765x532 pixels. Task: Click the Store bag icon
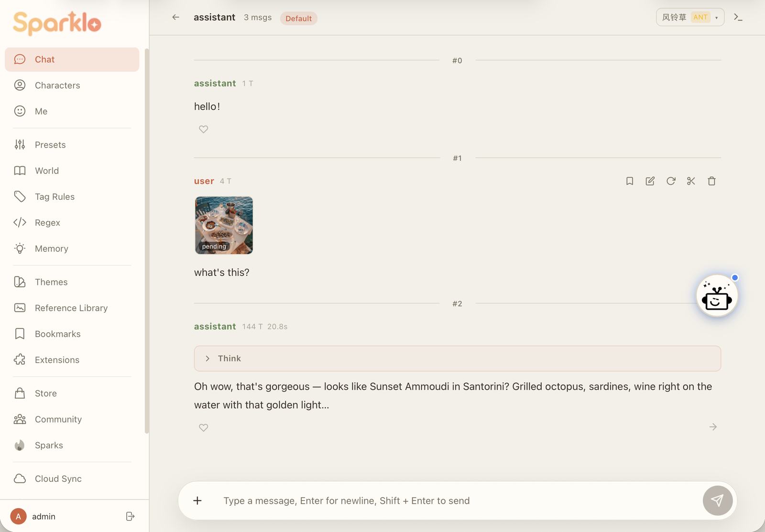20,393
